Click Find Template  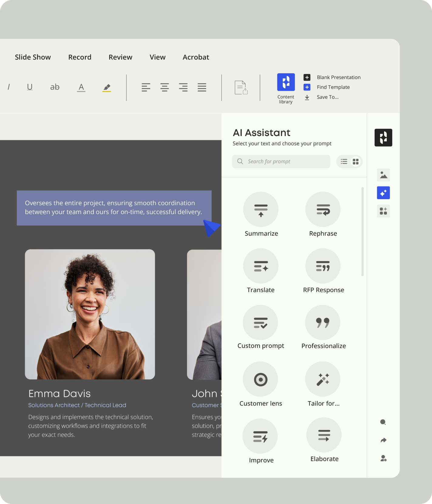333,87
